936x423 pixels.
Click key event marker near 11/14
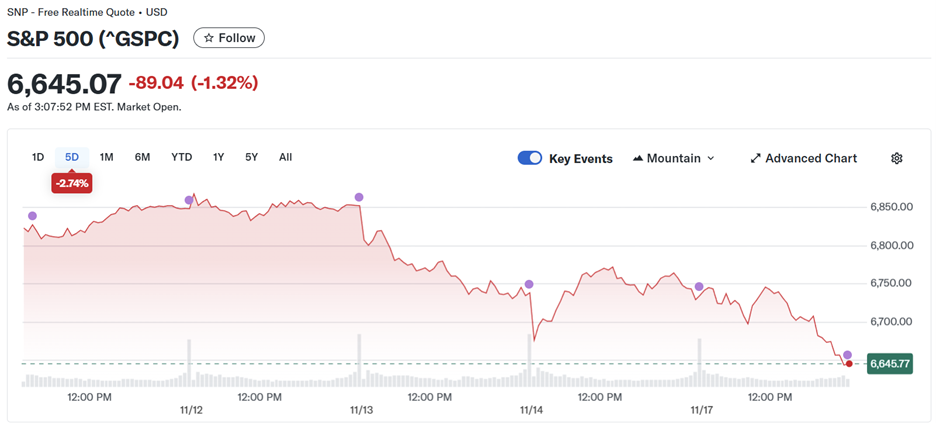(x=529, y=285)
